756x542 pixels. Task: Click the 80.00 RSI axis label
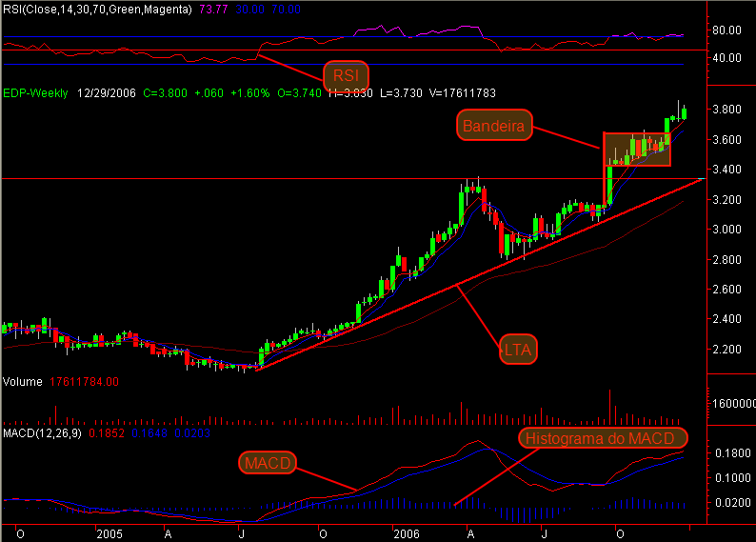(x=727, y=30)
